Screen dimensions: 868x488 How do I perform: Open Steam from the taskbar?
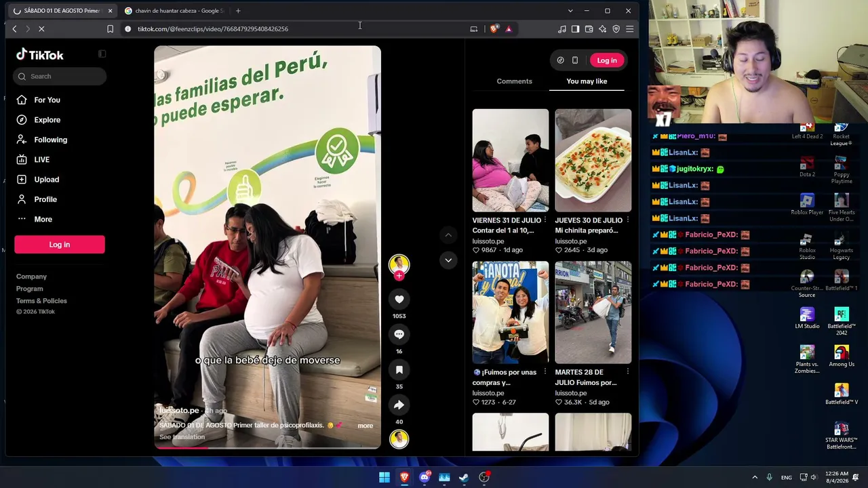click(464, 477)
